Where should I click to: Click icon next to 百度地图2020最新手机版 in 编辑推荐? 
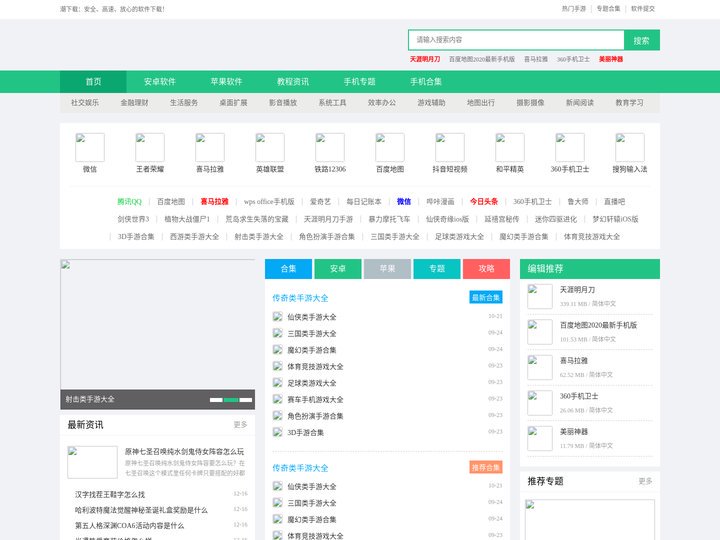click(540, 332)
